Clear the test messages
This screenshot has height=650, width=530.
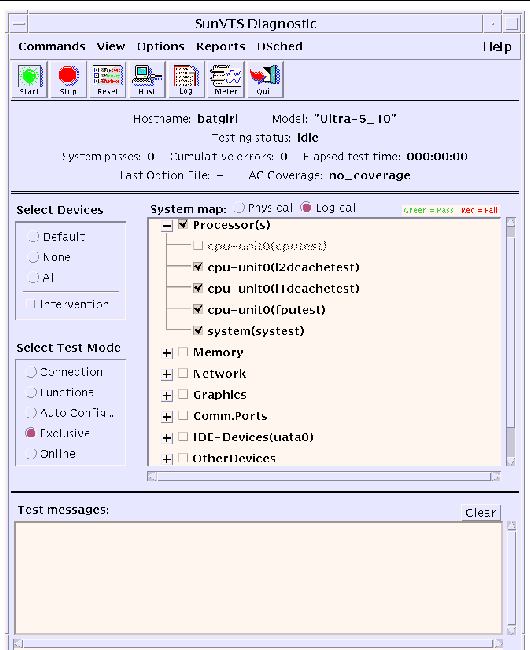coord(481,512)
